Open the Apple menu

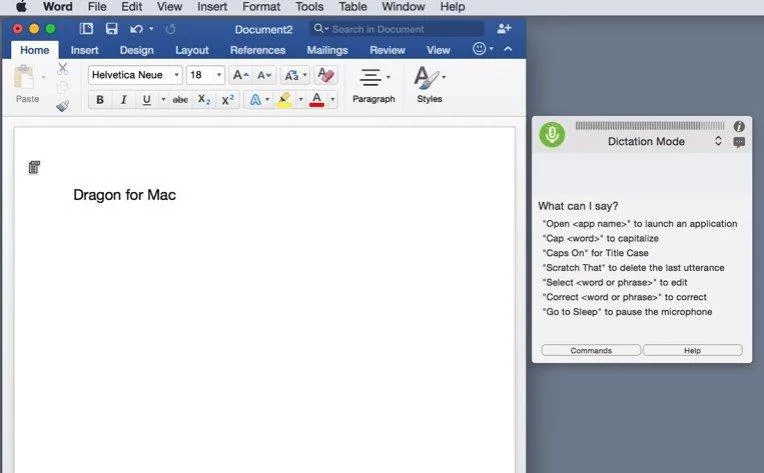point(21,7)
